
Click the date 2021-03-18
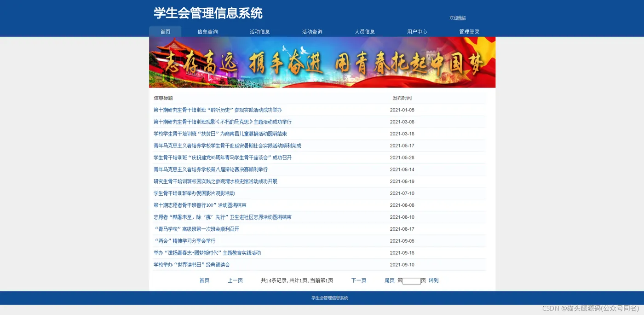402,134
